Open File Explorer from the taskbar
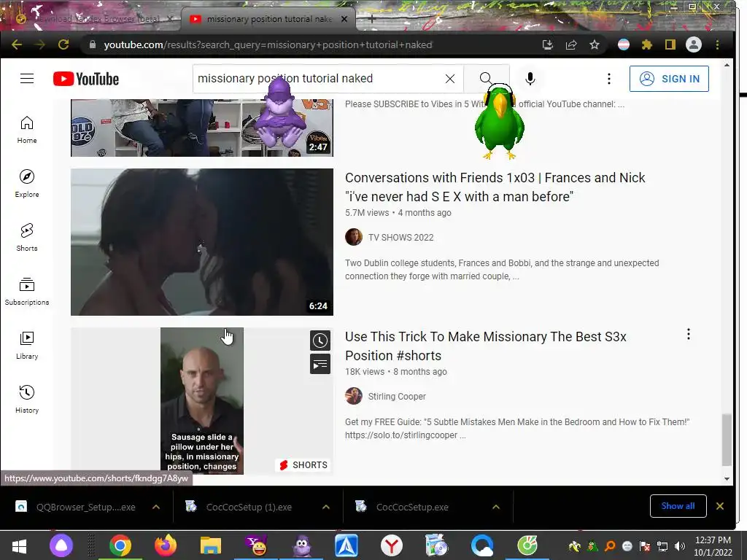The image size is (747, 560). click(x=211, y=545)
